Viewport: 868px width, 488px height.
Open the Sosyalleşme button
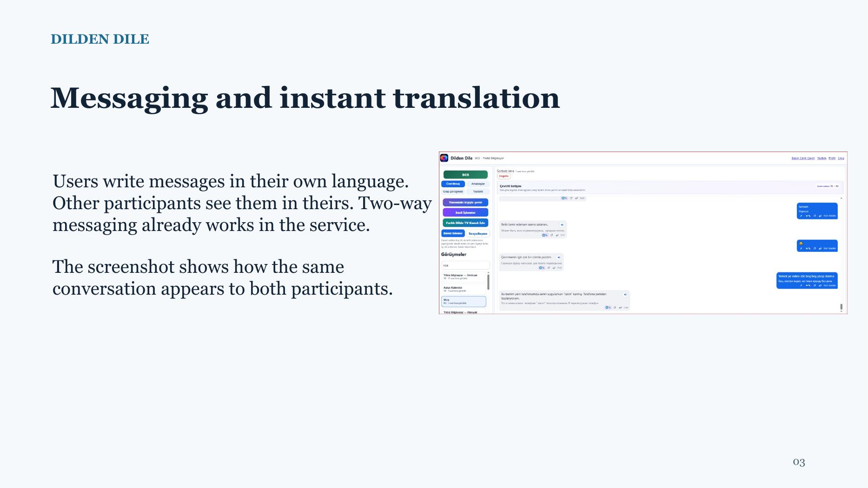[x=478, y=233]
